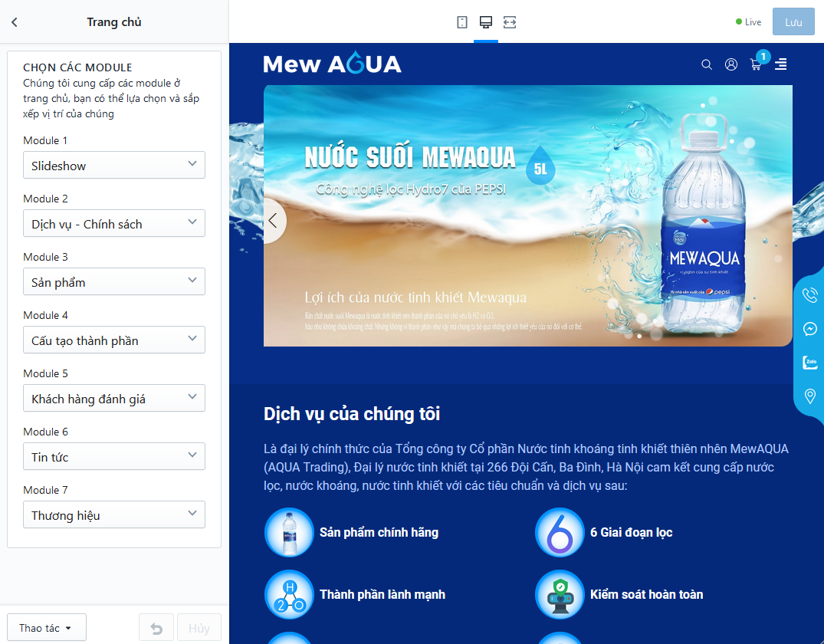Screen dimensions: 824x644
Task: Click the Dịch vụ của chúng tôi heading
Action: click(x=352, y=414)
